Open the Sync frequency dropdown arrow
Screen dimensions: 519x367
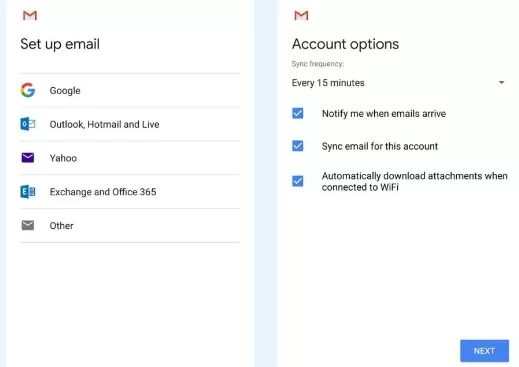tap(501, 82)
